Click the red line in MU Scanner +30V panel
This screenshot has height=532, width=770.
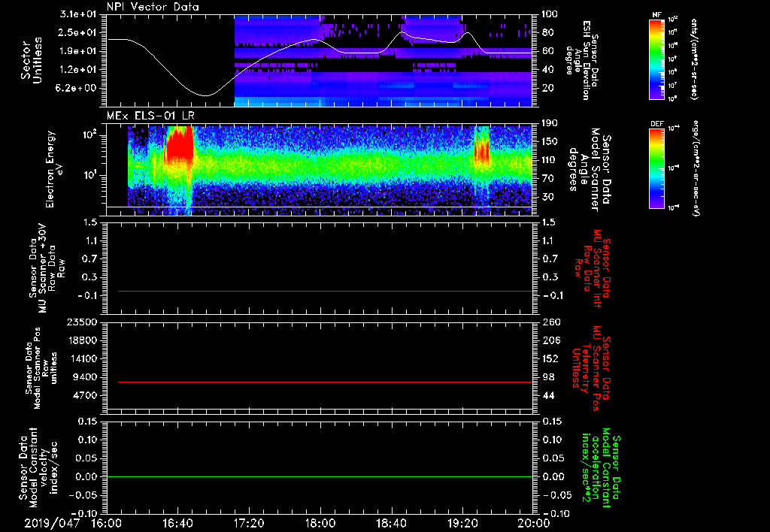tap(325, 291)
